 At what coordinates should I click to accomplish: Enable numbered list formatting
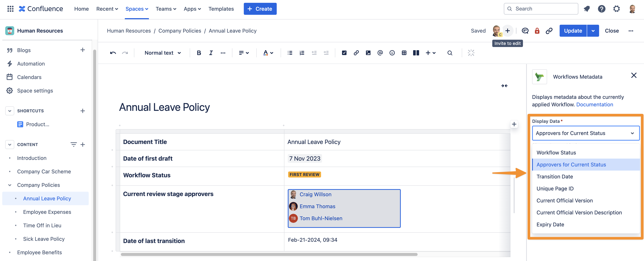302,53
